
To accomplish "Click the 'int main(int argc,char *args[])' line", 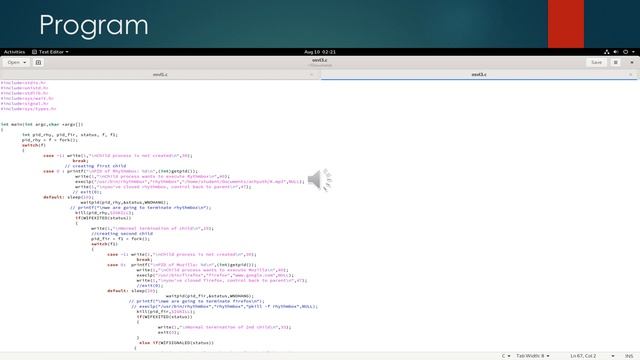I will (x=42, y=124).
